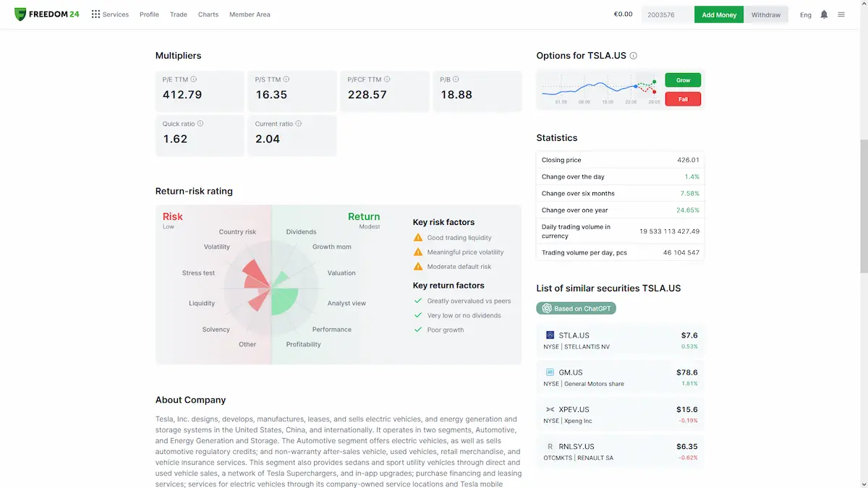Click info icon next to P/B
868x488 pixels.
click(x=456, y=80)
